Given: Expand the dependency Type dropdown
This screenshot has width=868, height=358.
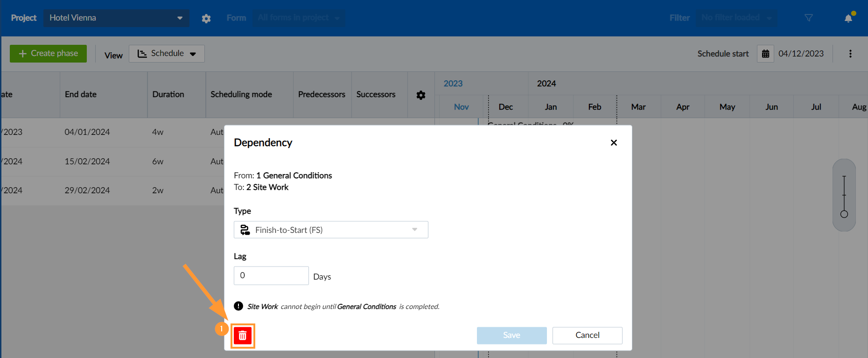Looking at the screenshot, I should pos(330,230).
